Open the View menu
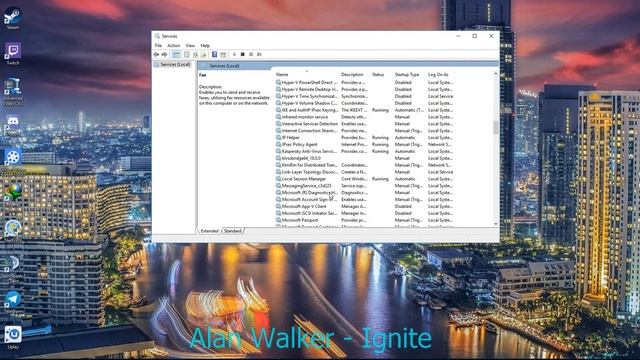This screenshot has width=640, height=360. 190,45
